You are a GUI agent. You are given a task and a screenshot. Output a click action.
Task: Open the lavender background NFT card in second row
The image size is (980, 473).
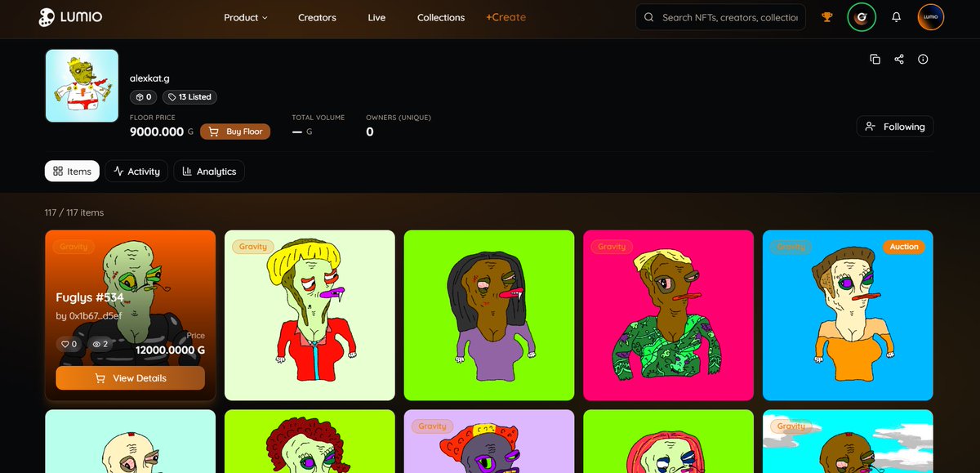point(489,441)
